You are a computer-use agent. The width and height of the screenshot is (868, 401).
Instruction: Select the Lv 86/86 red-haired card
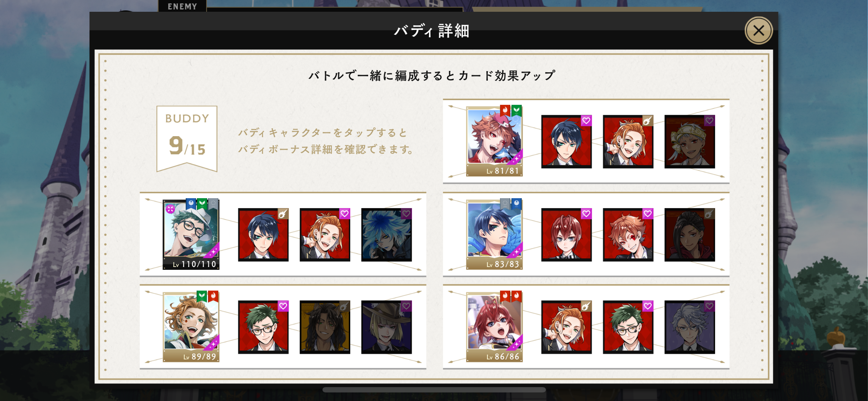click(x=494, y=327)
